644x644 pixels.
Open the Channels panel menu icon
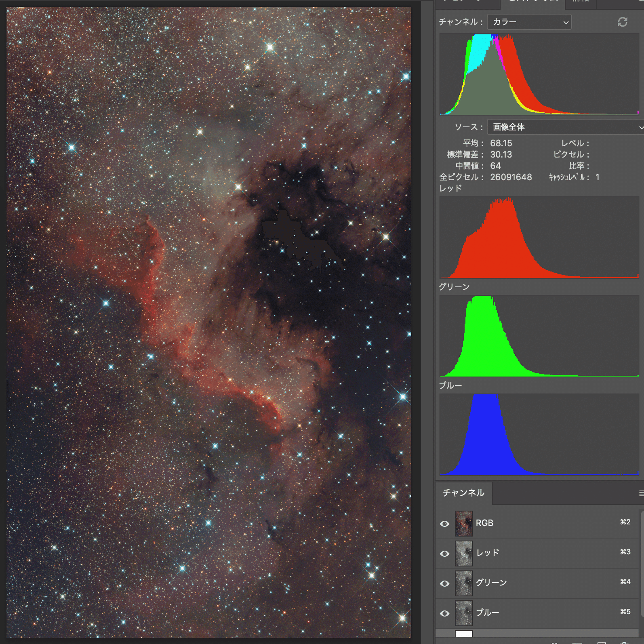tap(641, 493)
